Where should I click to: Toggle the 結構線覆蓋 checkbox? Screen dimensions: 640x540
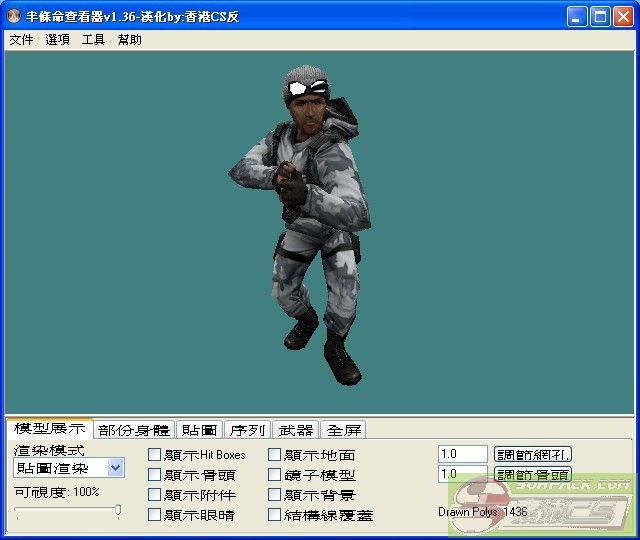(x=275, y=515)
